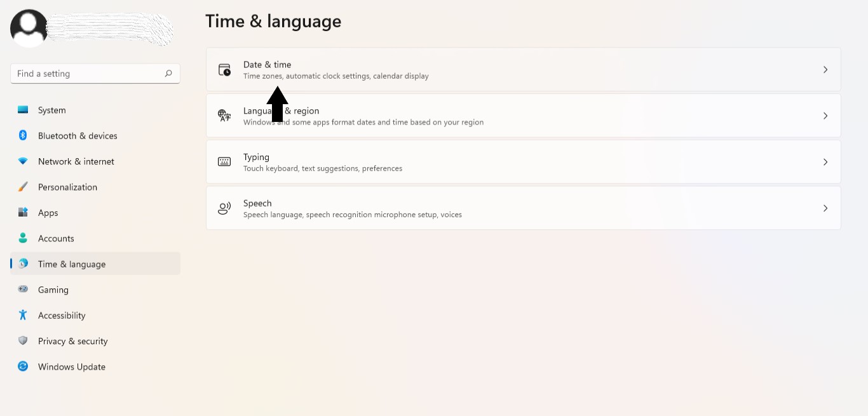Screen dimensions: 868x416
Task: Open Accounts in the sidebar
Action: pyautogui.click(x=95, y=238)
